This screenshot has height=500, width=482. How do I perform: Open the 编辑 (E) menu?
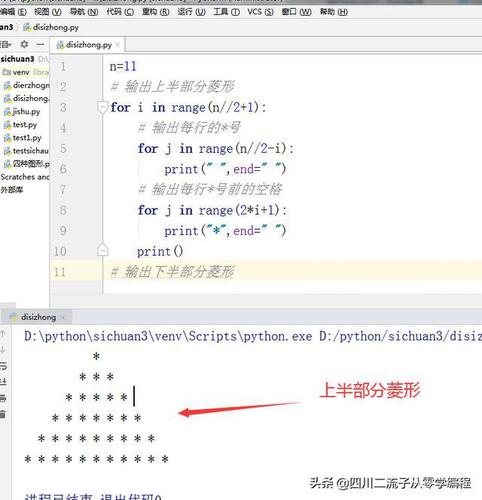click(13, 12)
